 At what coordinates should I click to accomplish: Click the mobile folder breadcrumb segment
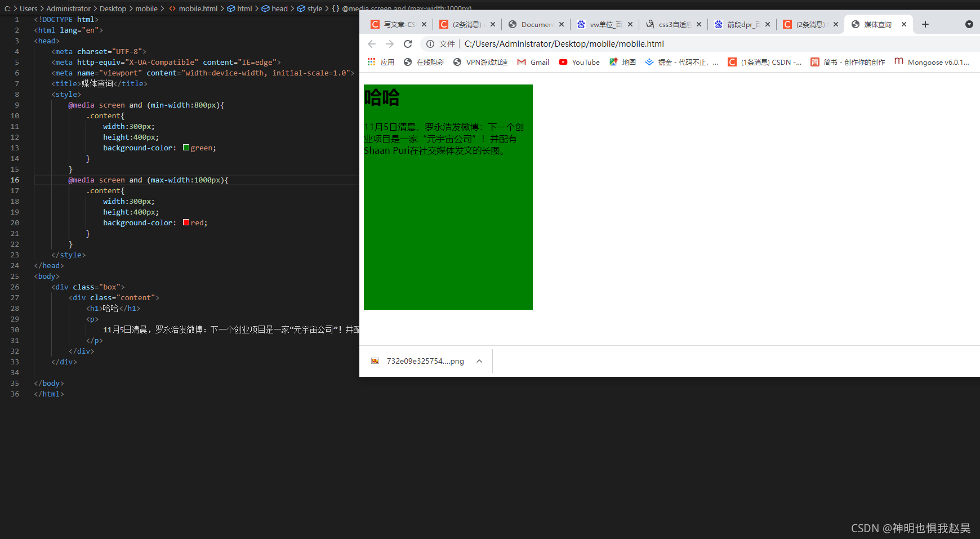146,8
